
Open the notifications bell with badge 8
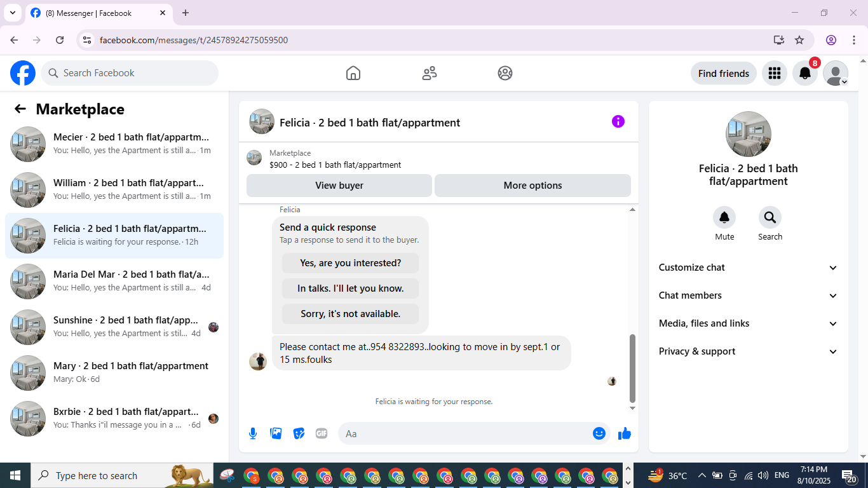click(x=805, y=73)
